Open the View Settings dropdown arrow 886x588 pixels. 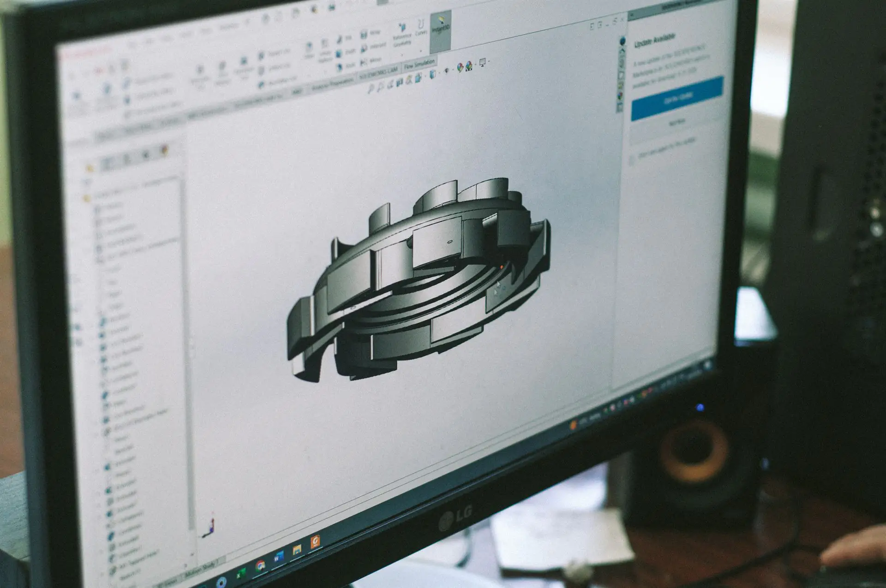pyautogui.click(x=489, y=61)
